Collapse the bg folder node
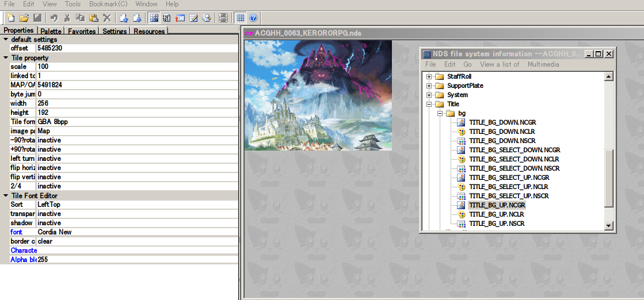644x300 pixels. point(441,113)
